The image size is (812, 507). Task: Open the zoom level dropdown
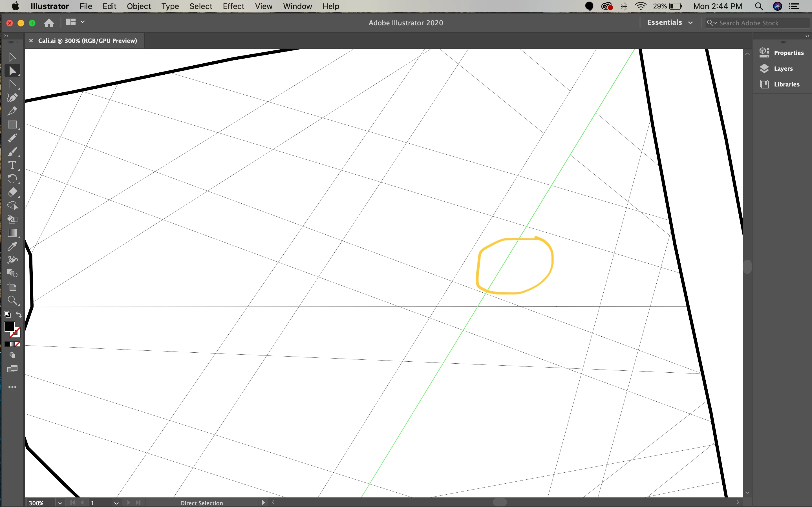(60, 503)
